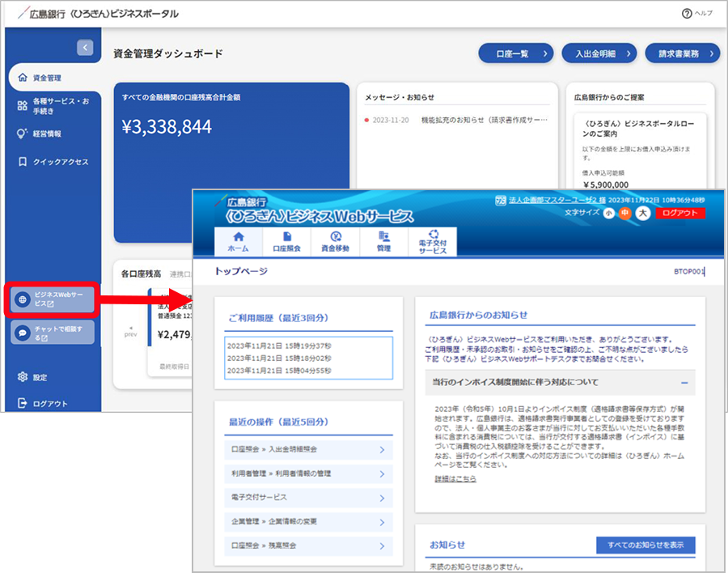Open クイックアクセス in sidebar
This screenshot has height=573, width=728.
(x=53, y=162)
